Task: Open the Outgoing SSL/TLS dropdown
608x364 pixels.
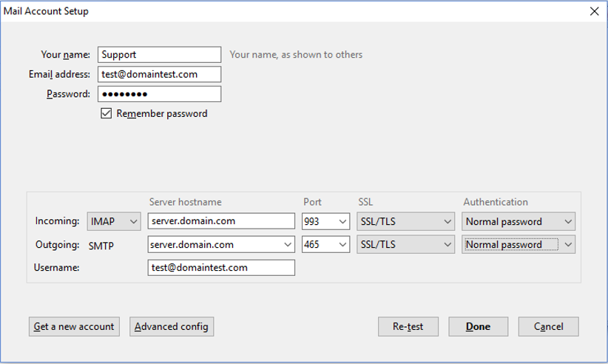Action: [x=405, y=245]
